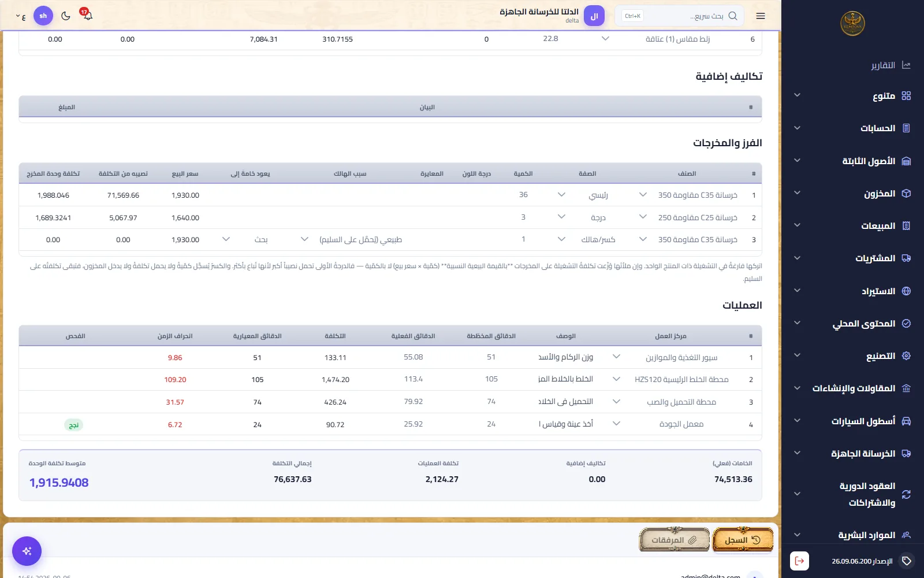Expand the التصنيع menu chevron
This screenshot has height=578, width=924.
tap(797, 355)
